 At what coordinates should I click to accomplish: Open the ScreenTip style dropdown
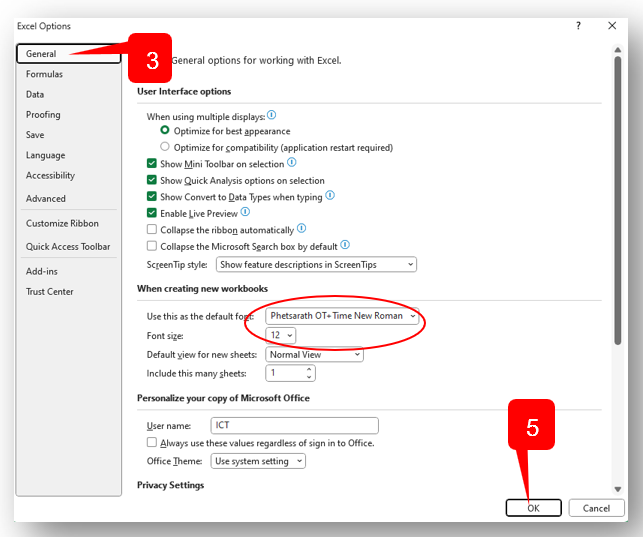pyautogui.click(x=316, y=265)
